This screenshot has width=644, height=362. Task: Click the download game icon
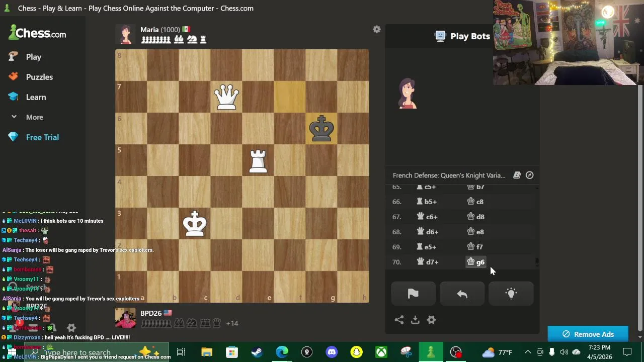[x=415, y=320]
